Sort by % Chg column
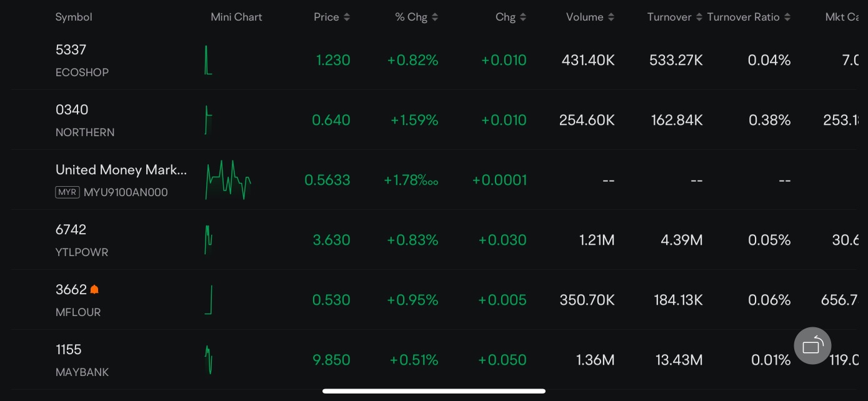Viewport: 868px width, 401px height. point(417,17)
